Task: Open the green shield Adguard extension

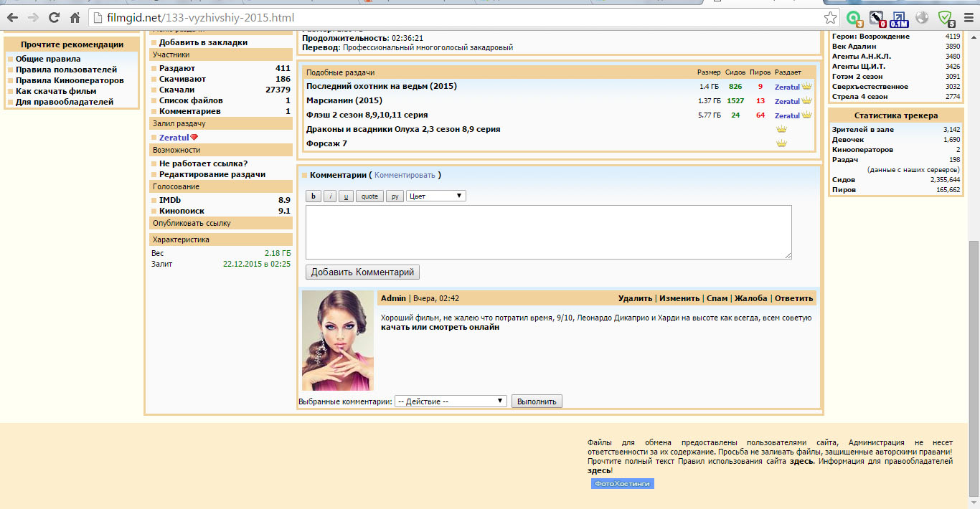Action: click(x=945, y=18)
